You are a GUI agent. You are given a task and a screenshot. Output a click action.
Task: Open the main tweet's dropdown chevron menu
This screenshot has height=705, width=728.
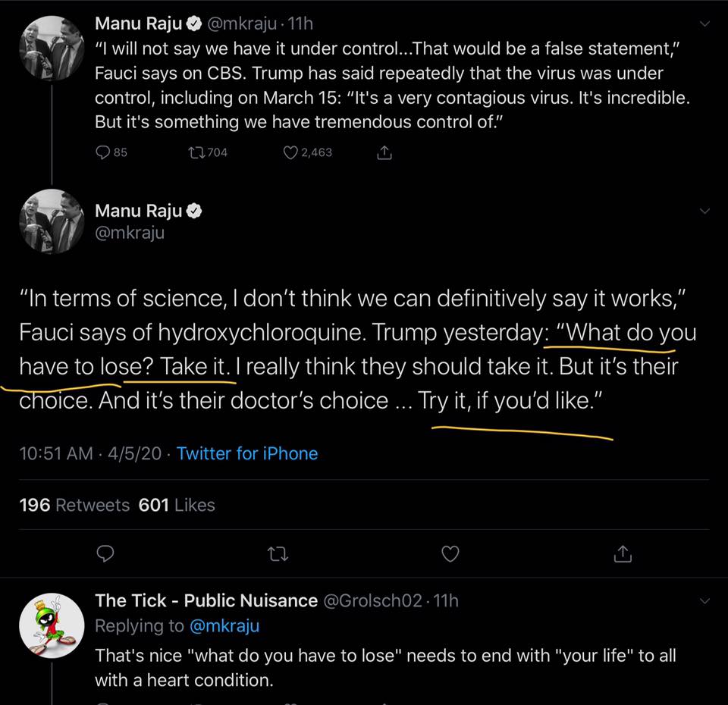tap(705, 211)
